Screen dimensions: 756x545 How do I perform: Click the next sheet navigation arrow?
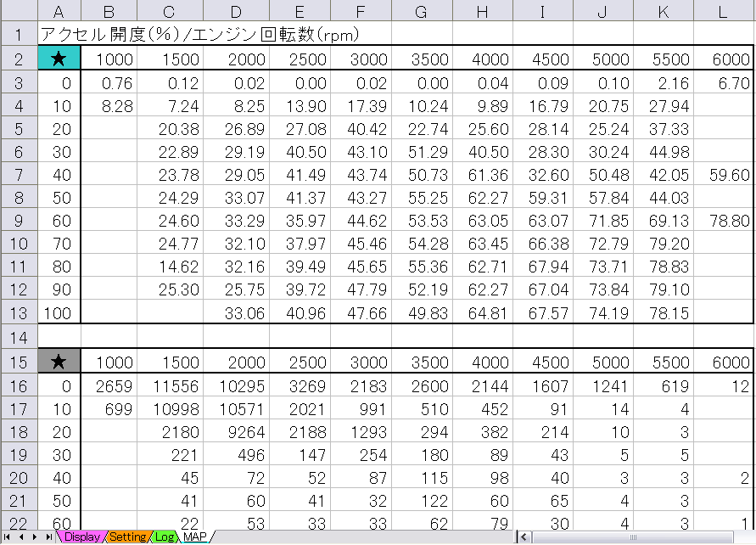pyautogui.click(x=36, y=537)
